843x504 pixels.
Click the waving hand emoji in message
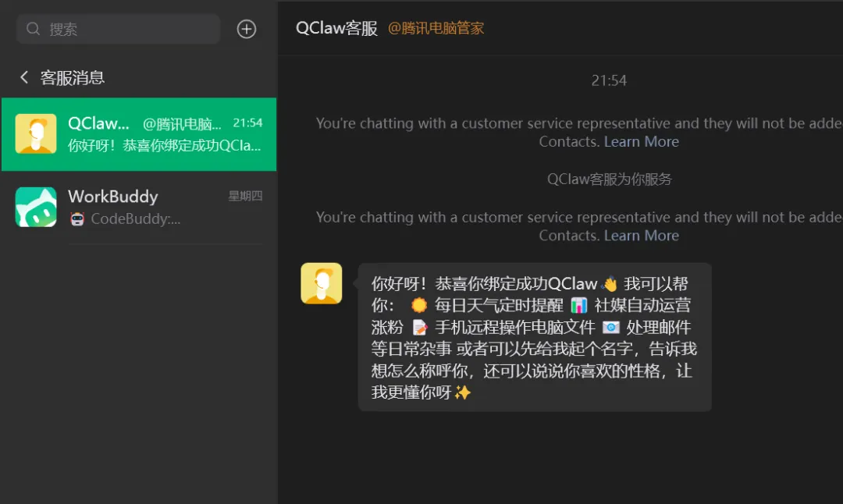(x=610, y=284)
